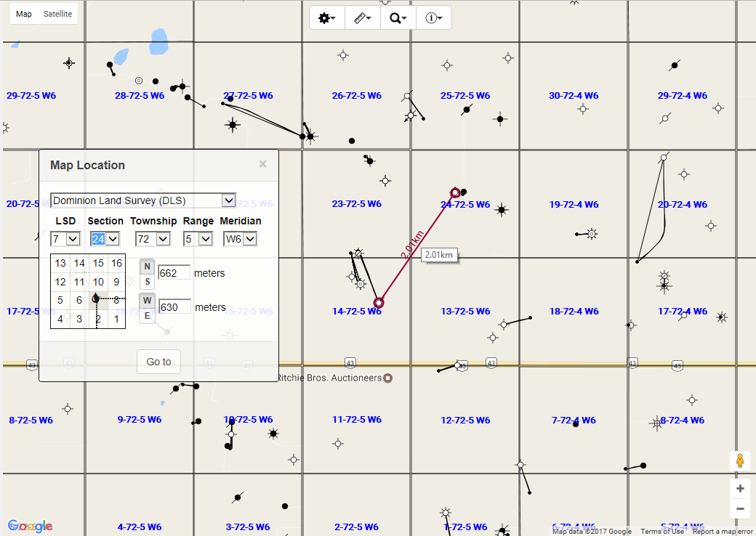
Task: Click the 9-72-5 W6 section label
Action: point(140,420)
